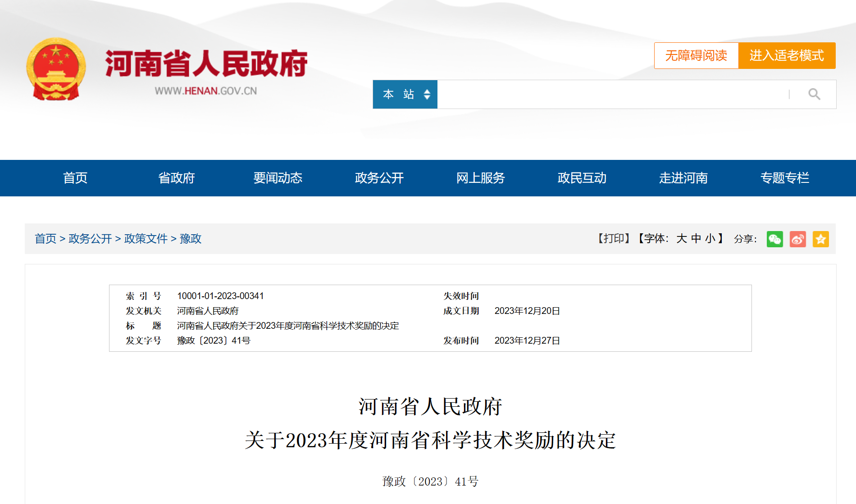Viewport: 856px width, 504px height.
Task: Set font size to 中
Action: 696,238
